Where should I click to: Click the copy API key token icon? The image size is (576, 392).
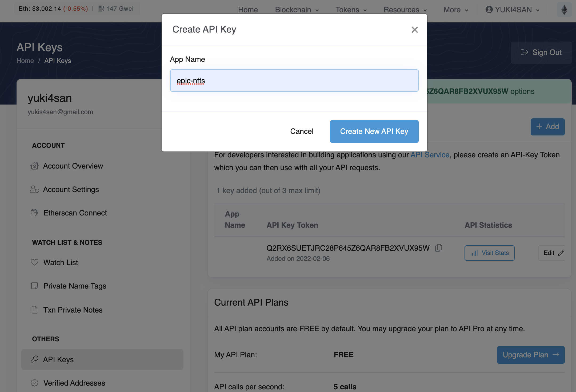point(439,248)
